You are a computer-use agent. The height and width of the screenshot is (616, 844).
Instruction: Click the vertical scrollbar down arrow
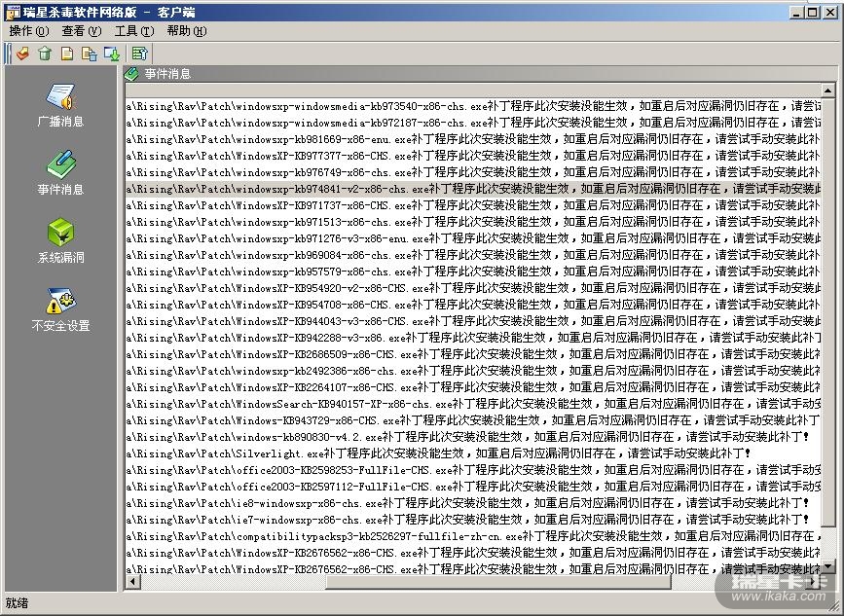coord(827,566)
